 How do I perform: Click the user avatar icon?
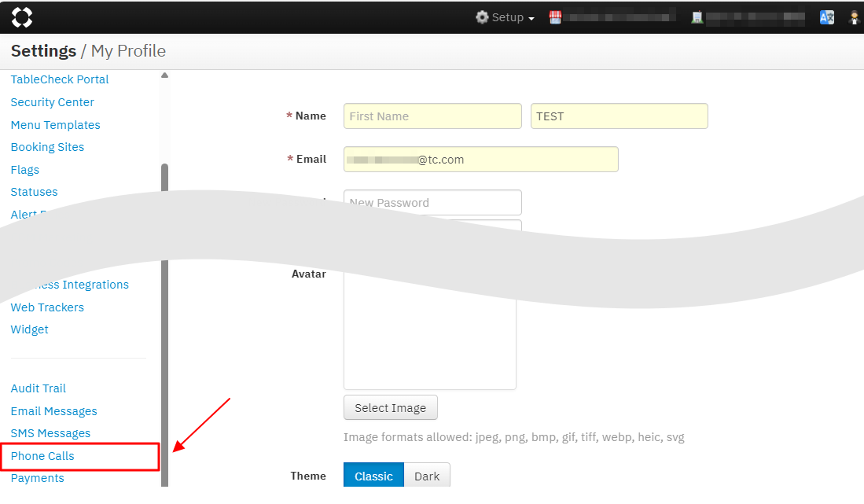[x=855, y=17]
